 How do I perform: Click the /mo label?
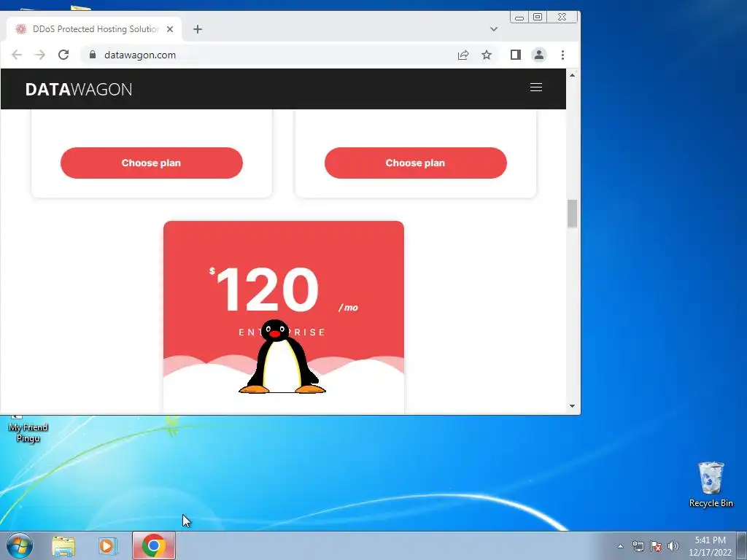[x=348, y=308]
